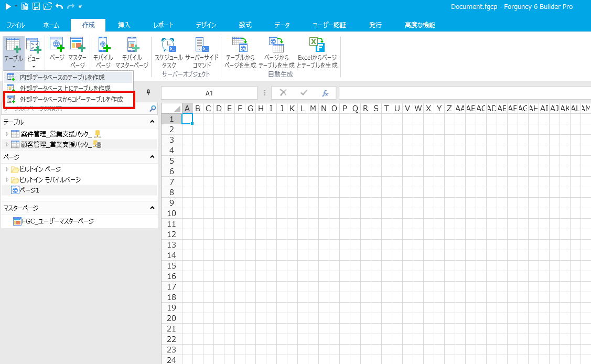Click cell A1 in the grid
Image resolution: width=591 pixels, height=364 pixels.
(187, 119)
